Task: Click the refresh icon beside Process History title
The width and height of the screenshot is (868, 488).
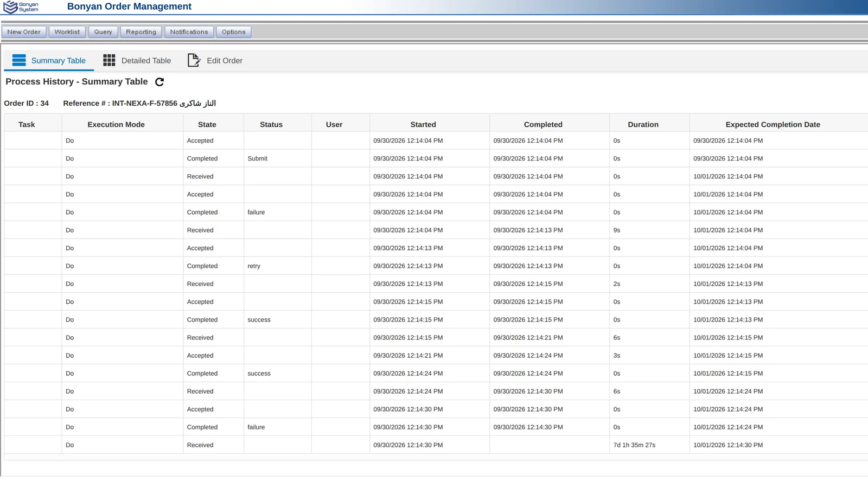Action: pyautogui.click(x=159, y=82)
